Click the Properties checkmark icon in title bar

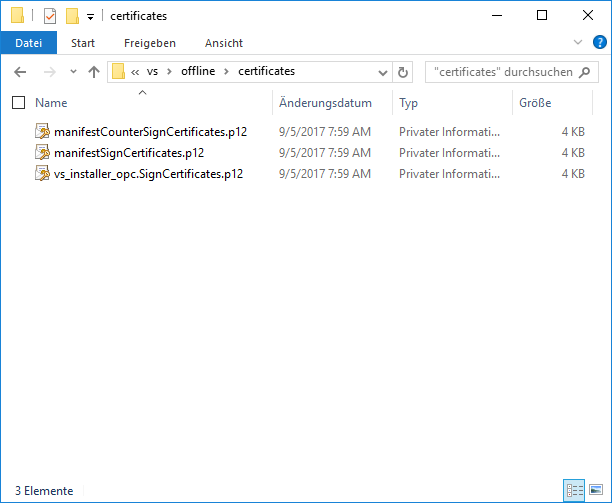pos(50,16)
